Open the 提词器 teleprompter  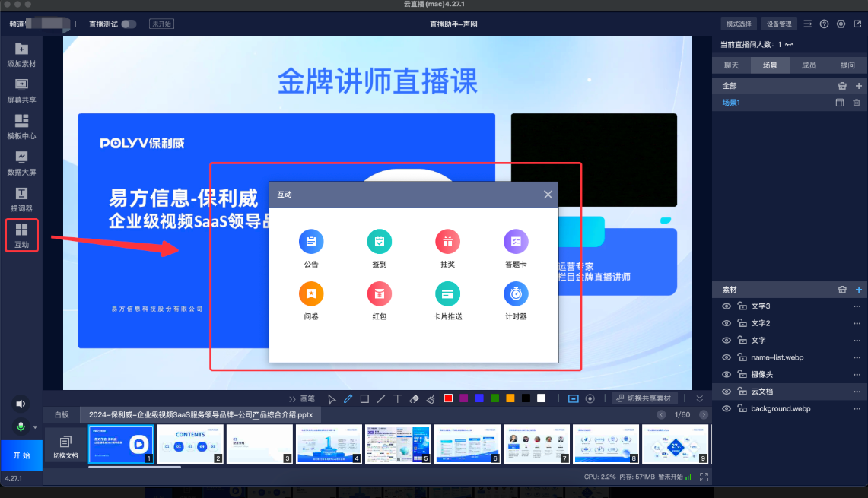point(21,200)
